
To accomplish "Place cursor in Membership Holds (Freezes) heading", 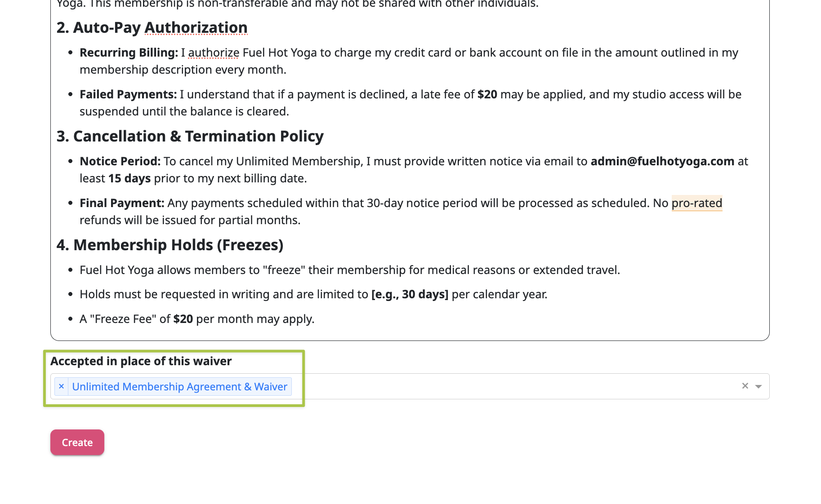I will click(x=170, y=245).
